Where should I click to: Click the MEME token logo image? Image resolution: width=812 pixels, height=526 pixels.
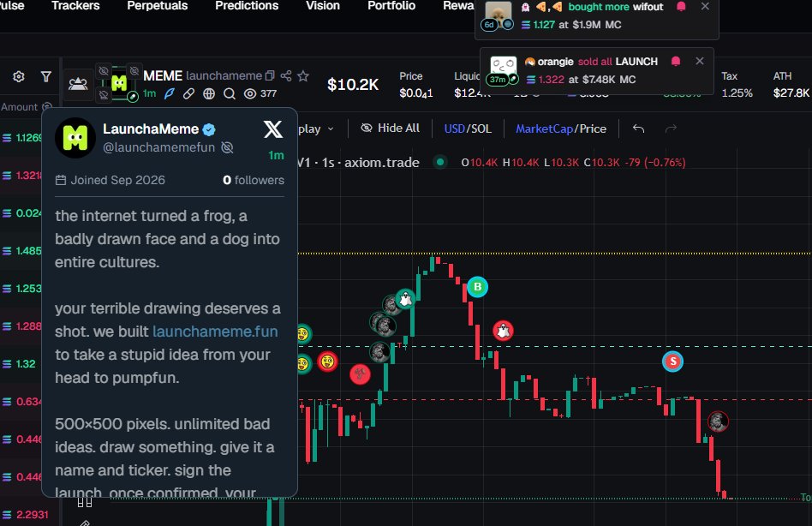coord(119,83)
